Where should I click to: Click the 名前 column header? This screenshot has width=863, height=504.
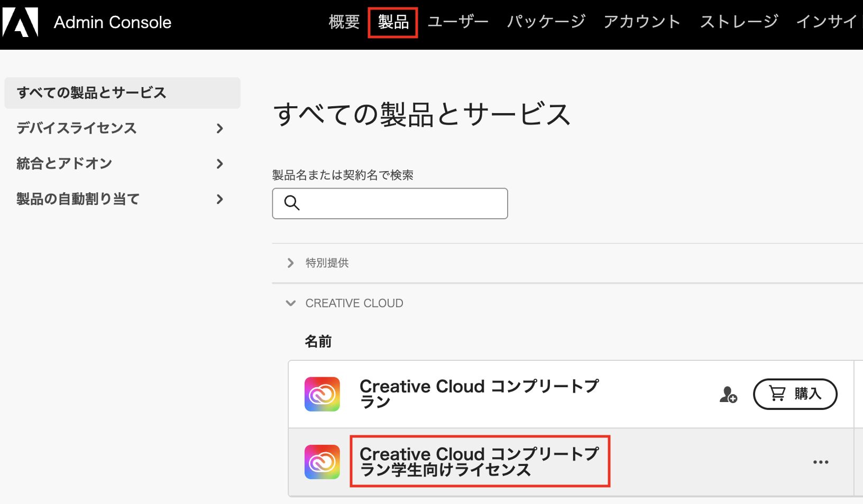318,342
